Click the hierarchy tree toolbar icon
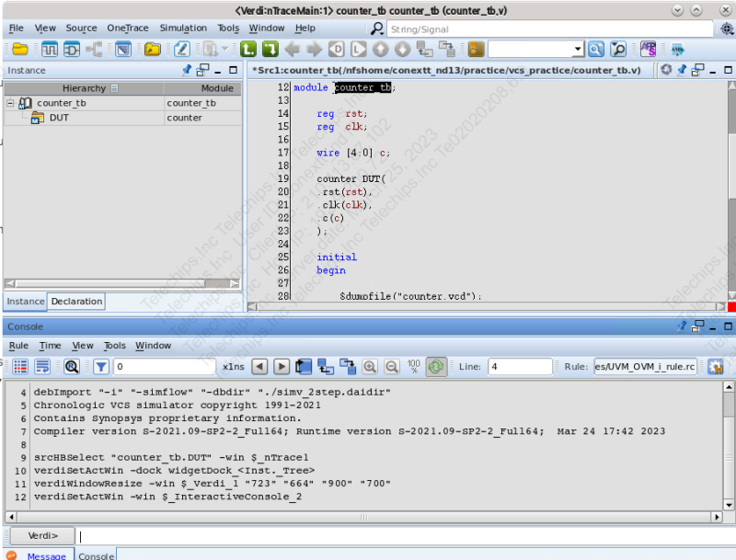Screen dimensions: 736x560 point(94,50)
